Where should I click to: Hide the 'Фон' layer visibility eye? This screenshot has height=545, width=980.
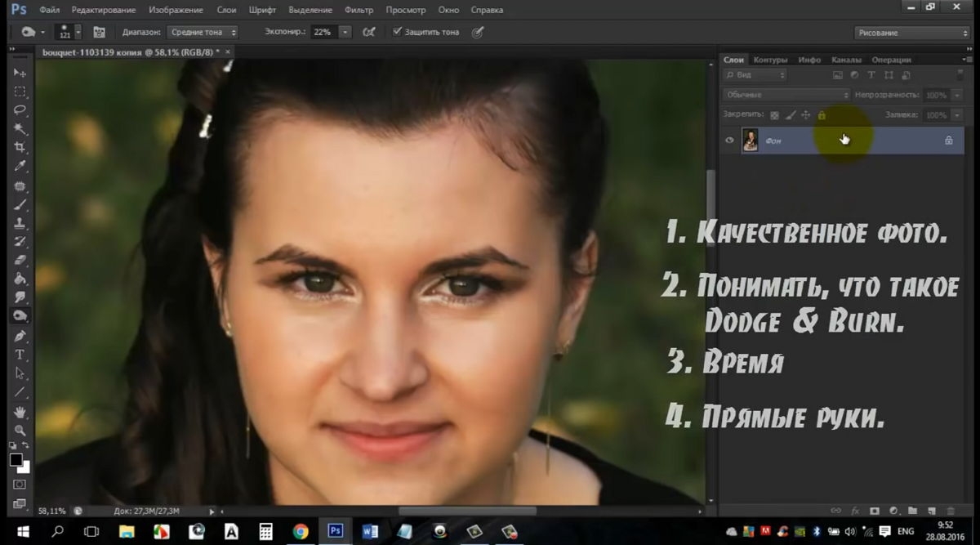pos(730,141)
